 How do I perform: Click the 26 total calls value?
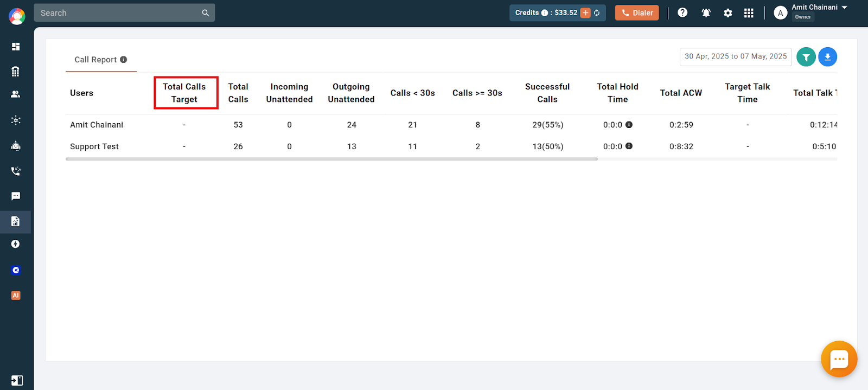tap(238, 146)
